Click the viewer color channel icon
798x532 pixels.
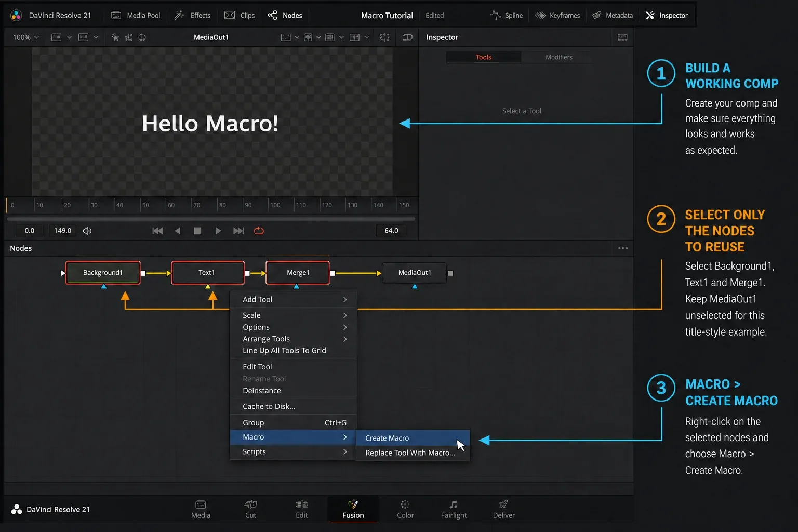coord(308,37)
